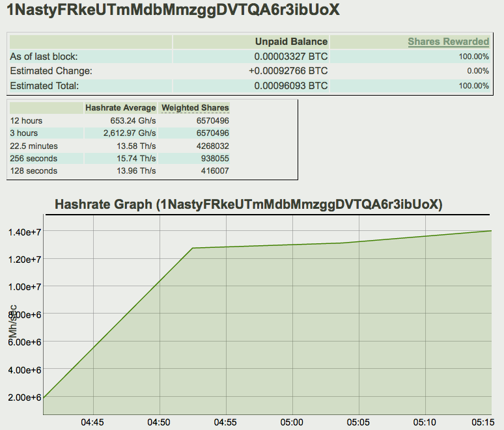
Task: Click the 256 seconds row label
Action: [x=33, y=158]
